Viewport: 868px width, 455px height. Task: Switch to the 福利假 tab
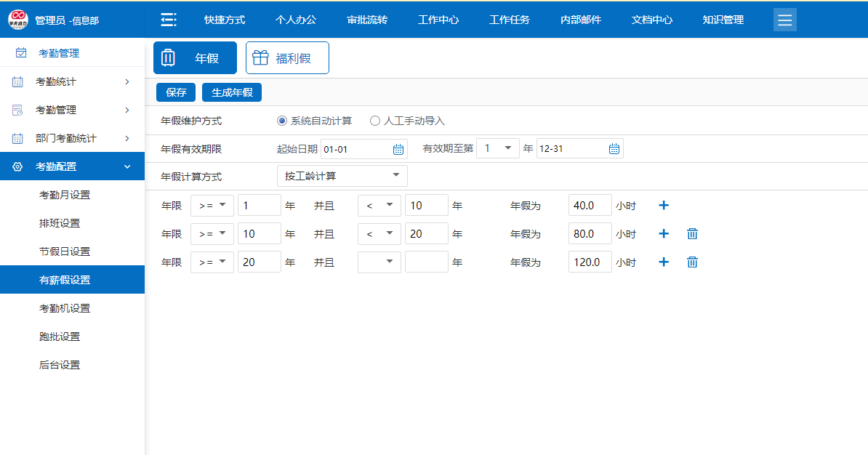(287, 58)
